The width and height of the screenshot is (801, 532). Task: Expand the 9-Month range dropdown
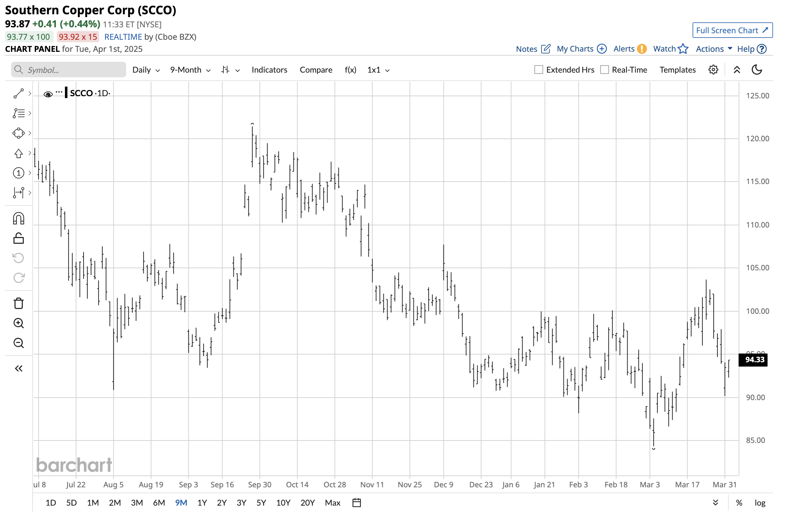click(x=190, y=70)
